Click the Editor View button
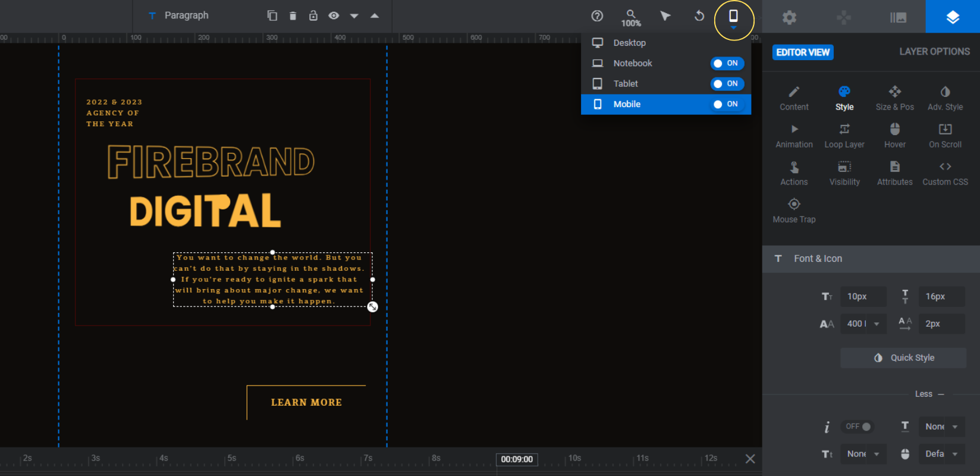980x476 pixels. 803,52
